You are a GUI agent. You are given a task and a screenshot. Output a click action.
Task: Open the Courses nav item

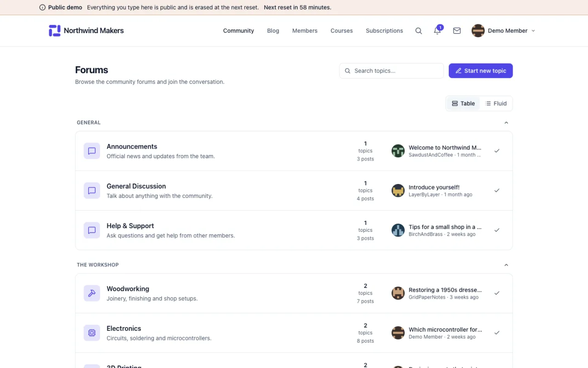pos(341,31)
